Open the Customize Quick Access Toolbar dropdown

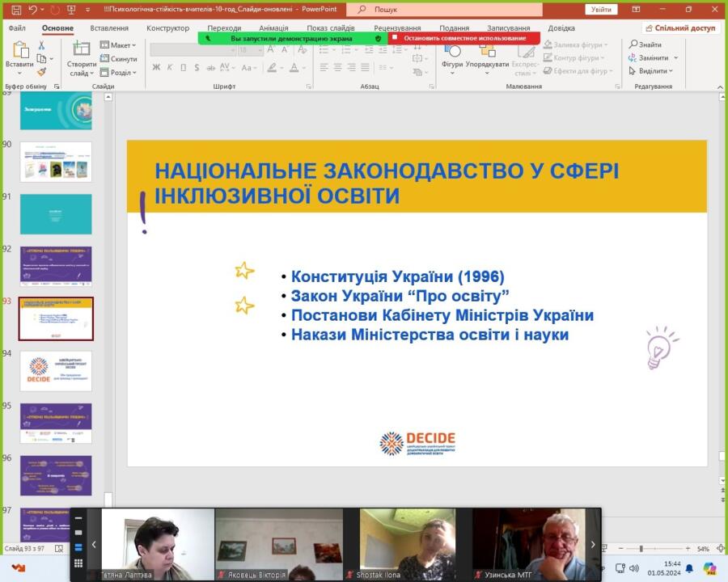pos(87,9)
